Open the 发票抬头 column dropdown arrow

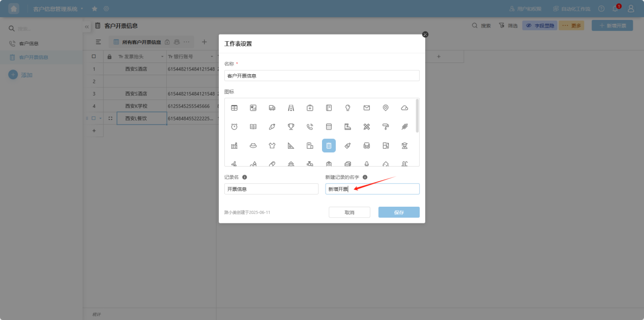[162, 56]
